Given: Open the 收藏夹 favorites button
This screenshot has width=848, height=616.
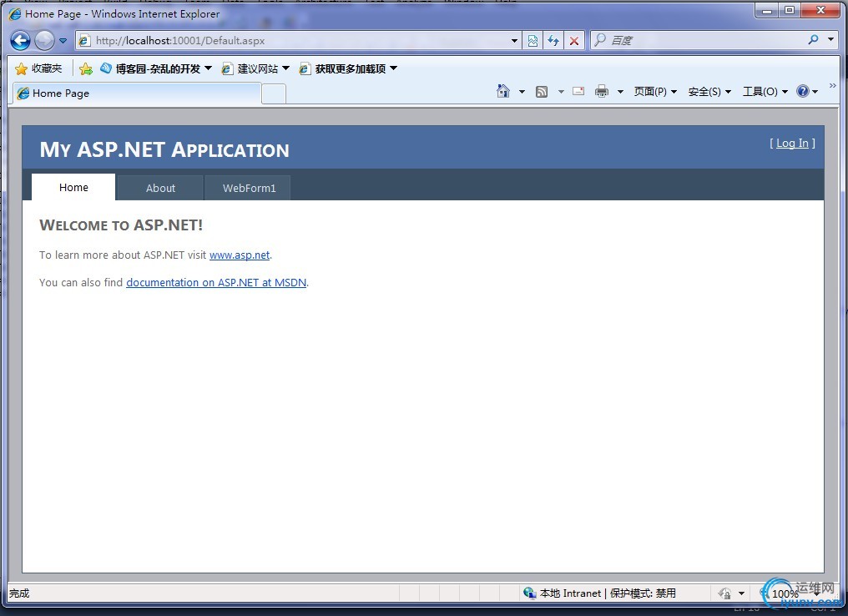Looking at the screenshot, I should (x=38, y=68).
